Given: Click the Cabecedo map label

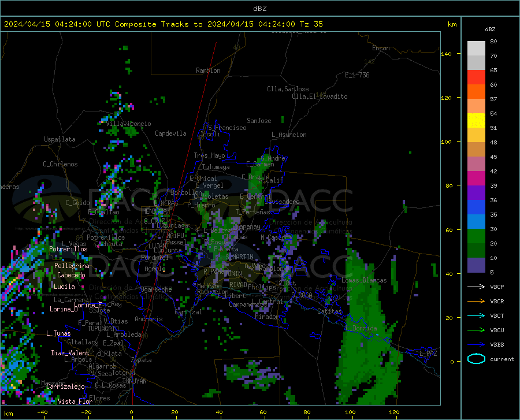Looking at the screenshot, I should click(x=71, y=275).
